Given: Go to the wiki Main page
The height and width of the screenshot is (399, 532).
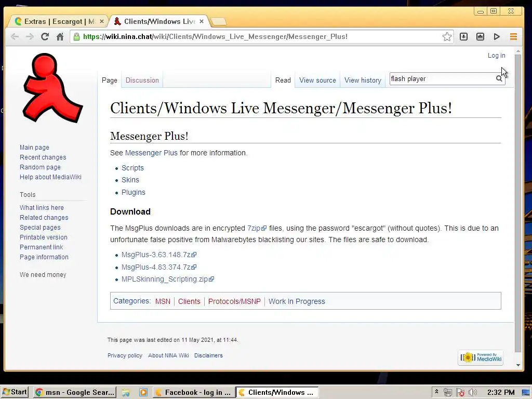Looking at the screenshot, I should click(x=34, y=147).
